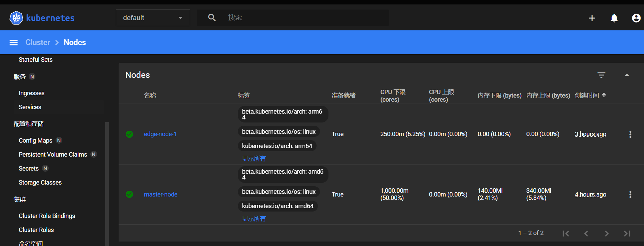Viewport: 644px width, 246px height.
Task: Open the Nodes table filter icon
Action: [601, 75]
